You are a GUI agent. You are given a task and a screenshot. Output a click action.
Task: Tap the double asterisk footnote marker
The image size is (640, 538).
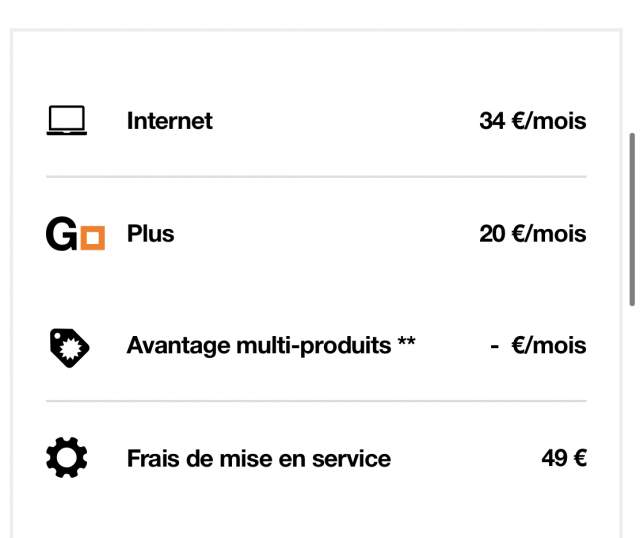tap(406, 344)
